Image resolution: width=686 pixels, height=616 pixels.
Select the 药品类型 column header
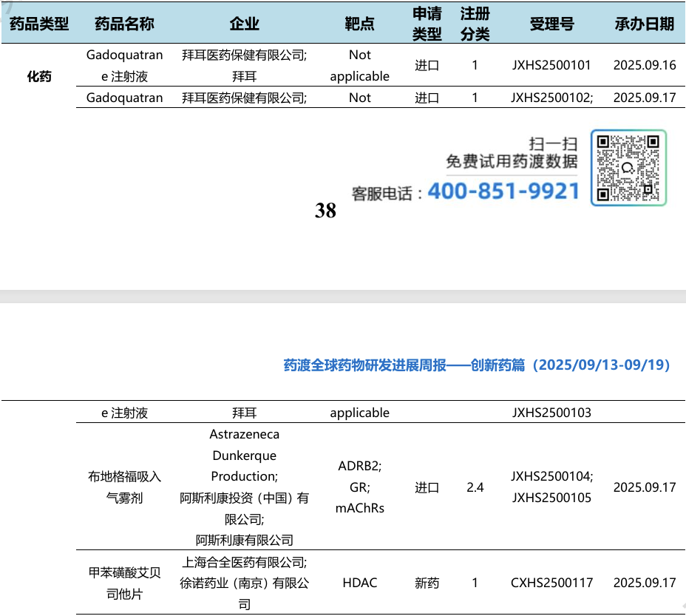pyautogui.click(x=39, y=24)
